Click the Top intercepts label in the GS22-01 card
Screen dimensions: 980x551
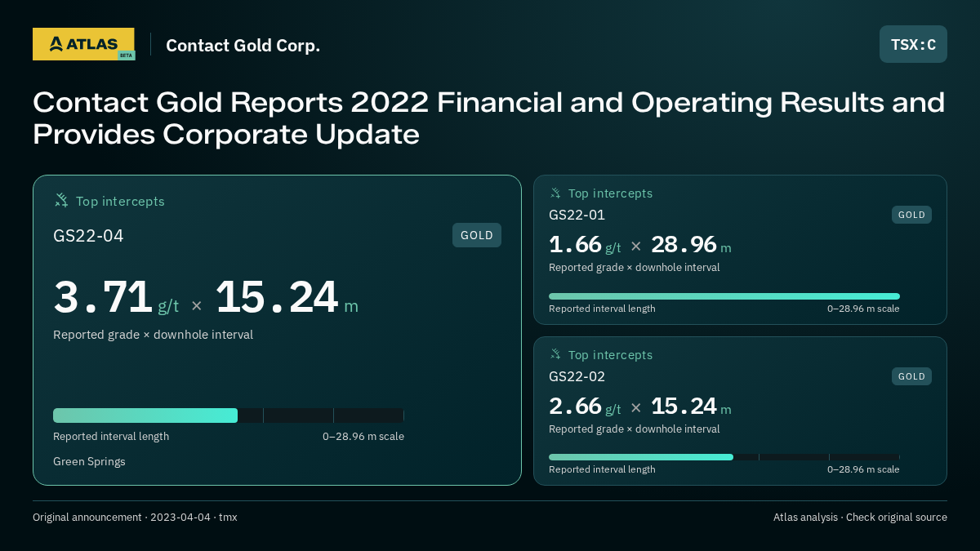pos(610,193)
